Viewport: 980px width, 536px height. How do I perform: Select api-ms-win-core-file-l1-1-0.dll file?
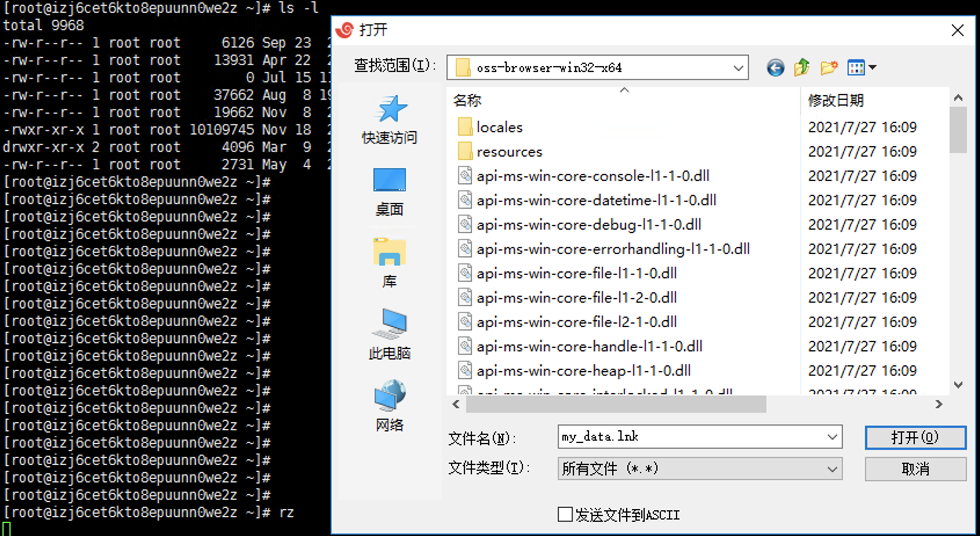567,273
